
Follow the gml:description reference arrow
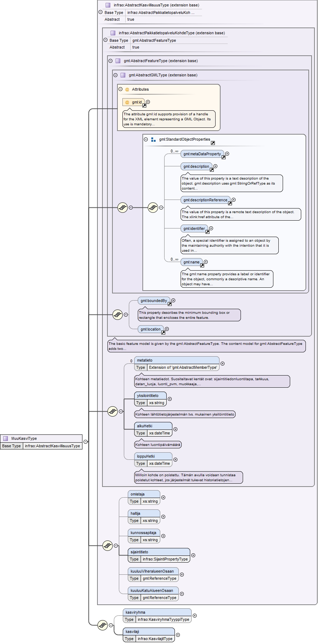click(x=212, y=170)
